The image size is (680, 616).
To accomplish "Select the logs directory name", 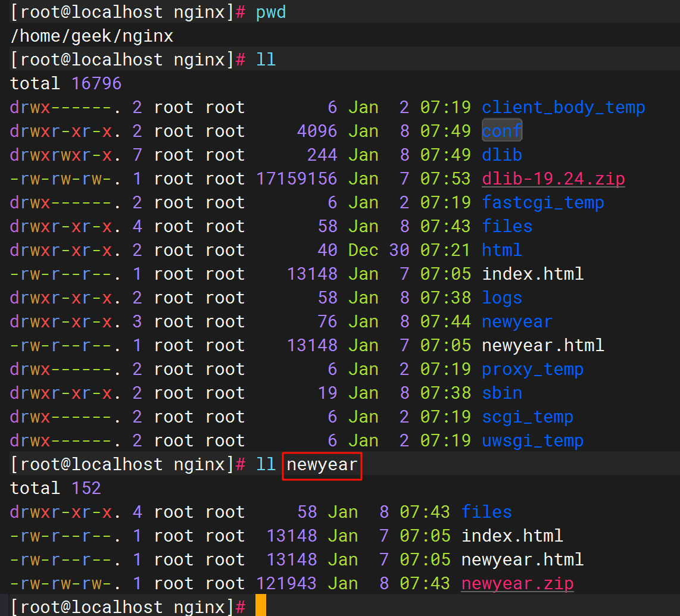I will tap(502, 298).
